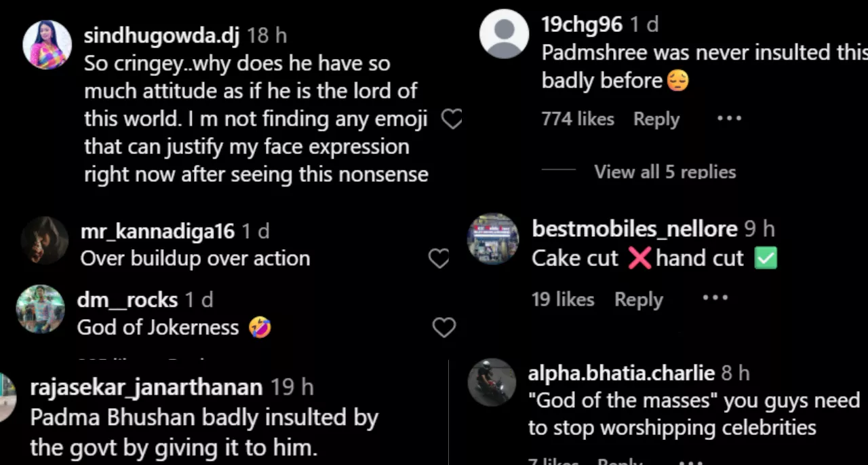Open bestmobiles_nellore's profile picture
868x465 pixels.
tap(493, 240)
